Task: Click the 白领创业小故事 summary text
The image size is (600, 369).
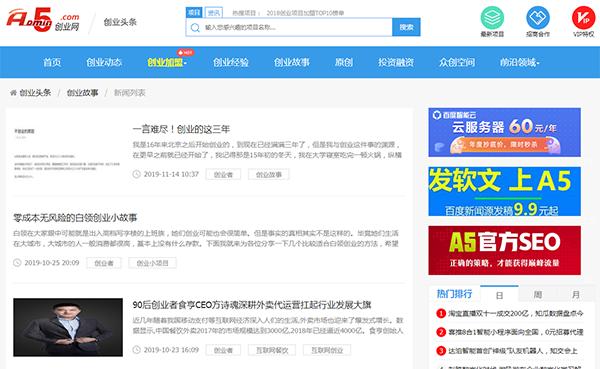Action: pyautogui.click(x=206, y=238)
